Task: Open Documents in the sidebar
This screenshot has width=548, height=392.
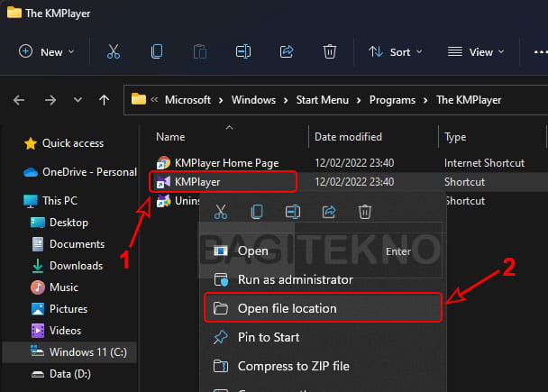Action: [68, 244]
